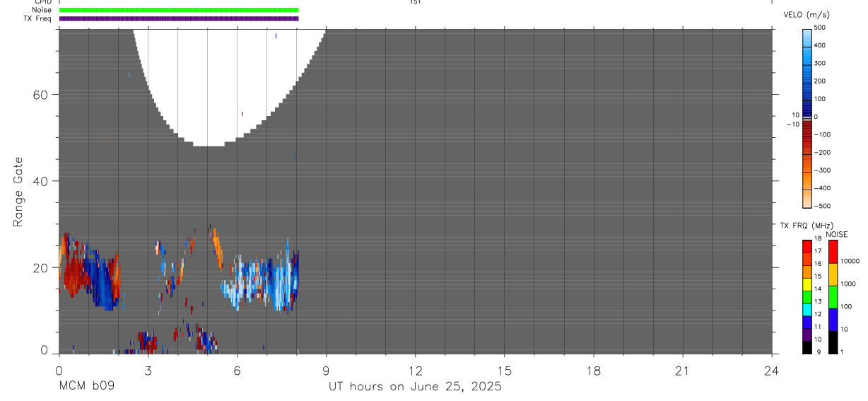
Task: Click the black bottom segment of NOISE scale
Action: coord(833,342)
